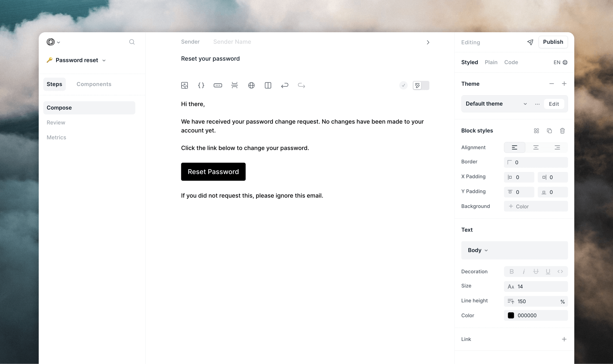Toggle bold text decoration
This screenshot has height=364, width=613.
(x=512, y=272)
